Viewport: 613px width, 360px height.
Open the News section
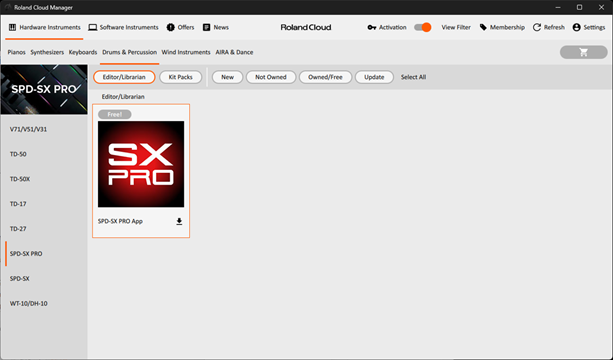[x=215, y=27]
